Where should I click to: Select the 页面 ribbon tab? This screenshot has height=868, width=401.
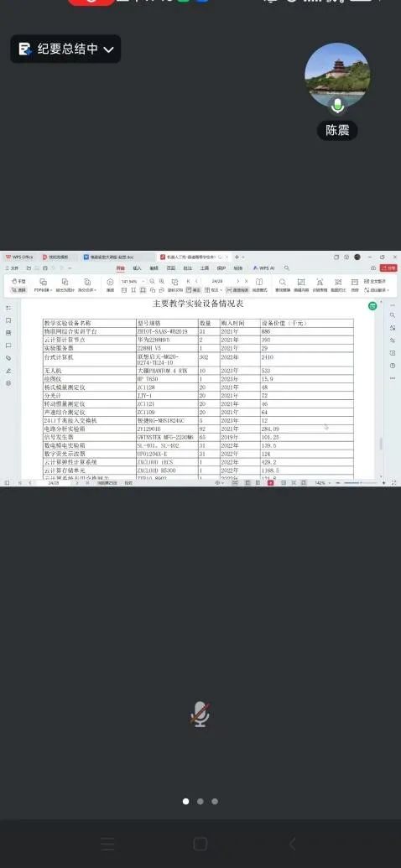170,268
